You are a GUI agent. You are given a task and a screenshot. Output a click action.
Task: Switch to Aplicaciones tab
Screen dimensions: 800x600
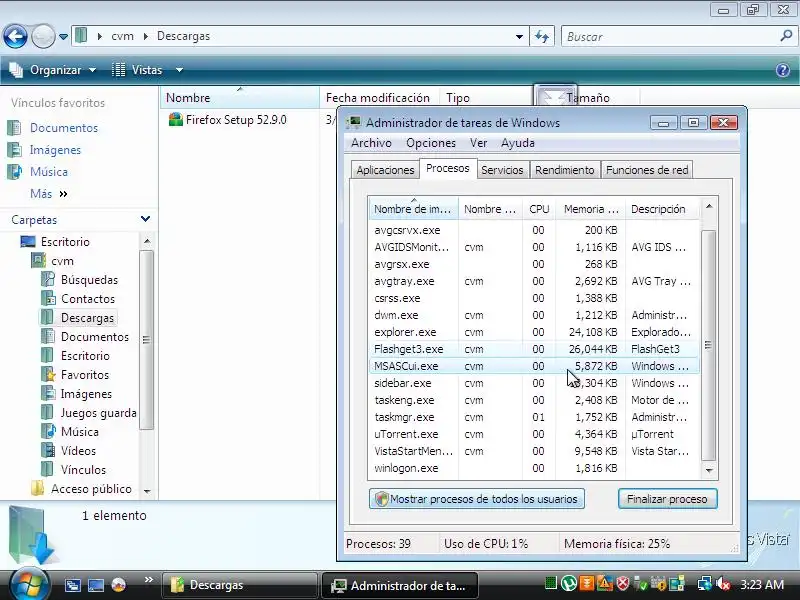click(385, 170)
